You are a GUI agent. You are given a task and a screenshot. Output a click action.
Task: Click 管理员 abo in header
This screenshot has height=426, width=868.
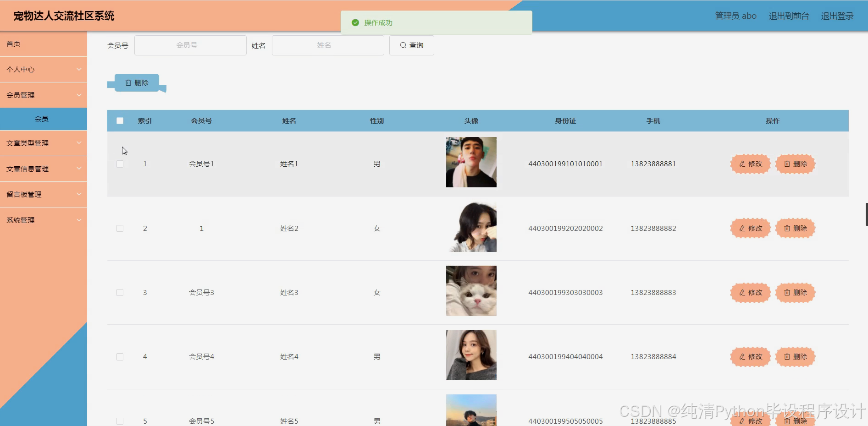coord(736,16)
